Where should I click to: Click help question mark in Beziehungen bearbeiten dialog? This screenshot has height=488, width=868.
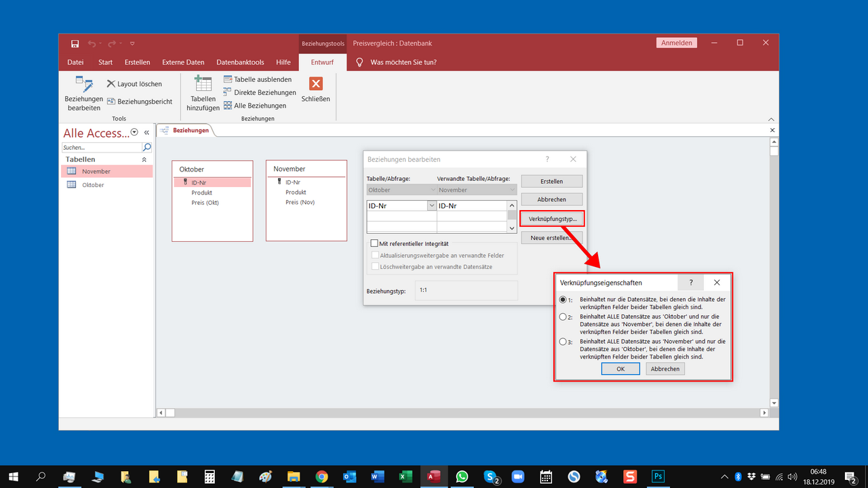tap(547, 159)
